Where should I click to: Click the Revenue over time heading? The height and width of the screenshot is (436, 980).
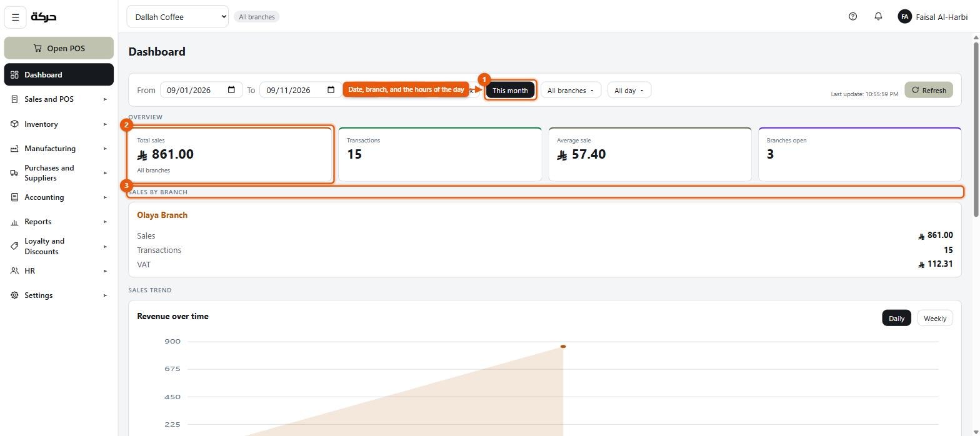click(173, 317)
